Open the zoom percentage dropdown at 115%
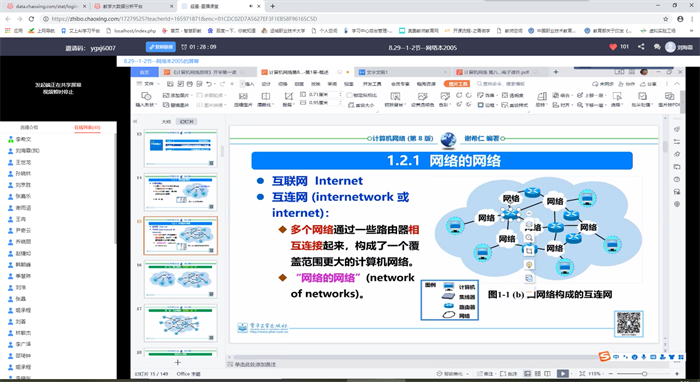Image resolution: width=700 pixels, height=382 pixels. point(595,374)
